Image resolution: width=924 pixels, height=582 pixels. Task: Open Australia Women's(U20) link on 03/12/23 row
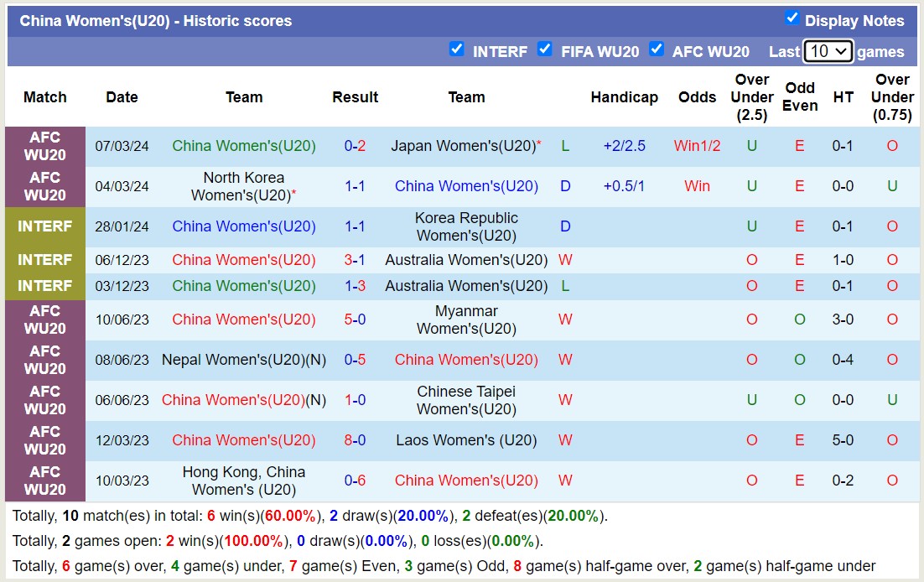[x=466, y=286]
